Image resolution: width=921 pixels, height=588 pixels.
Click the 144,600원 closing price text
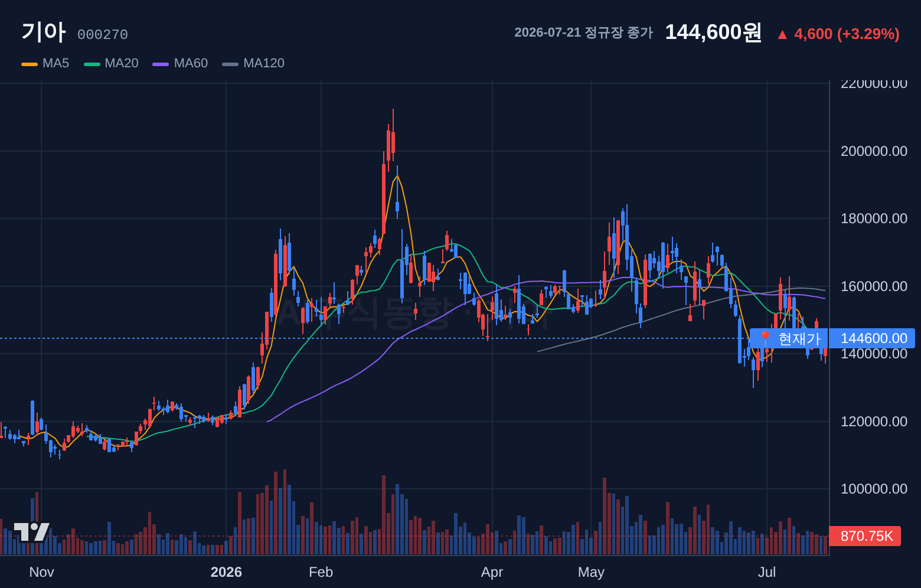[713, 32]
